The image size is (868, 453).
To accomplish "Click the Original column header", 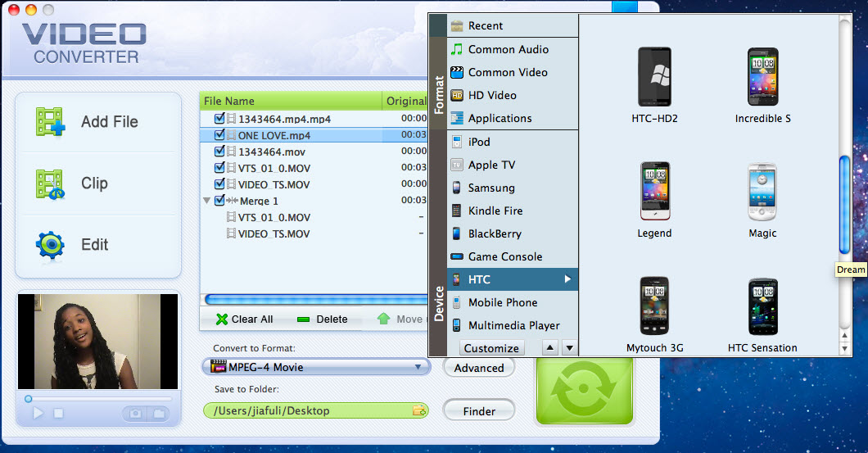I will pos(405,101).
